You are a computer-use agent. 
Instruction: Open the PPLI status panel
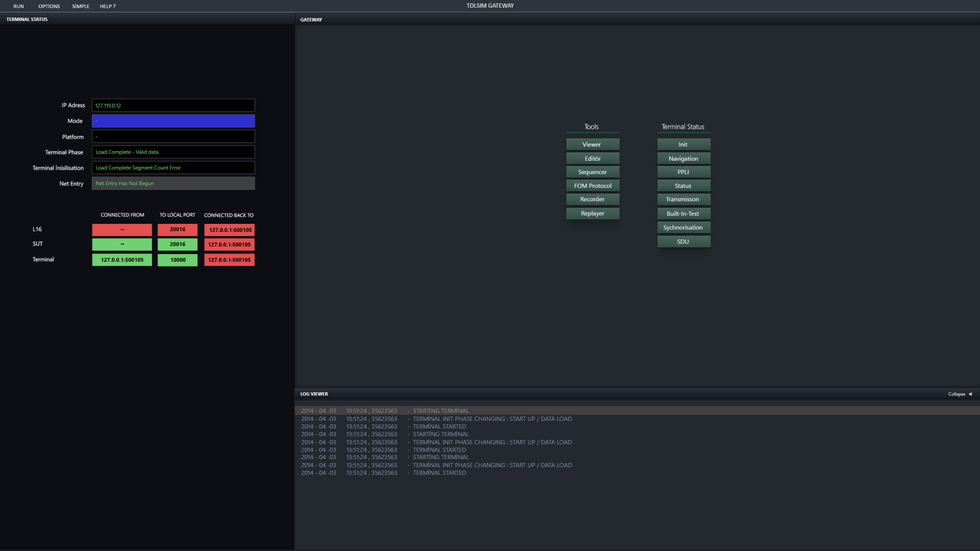pos(683,172)
